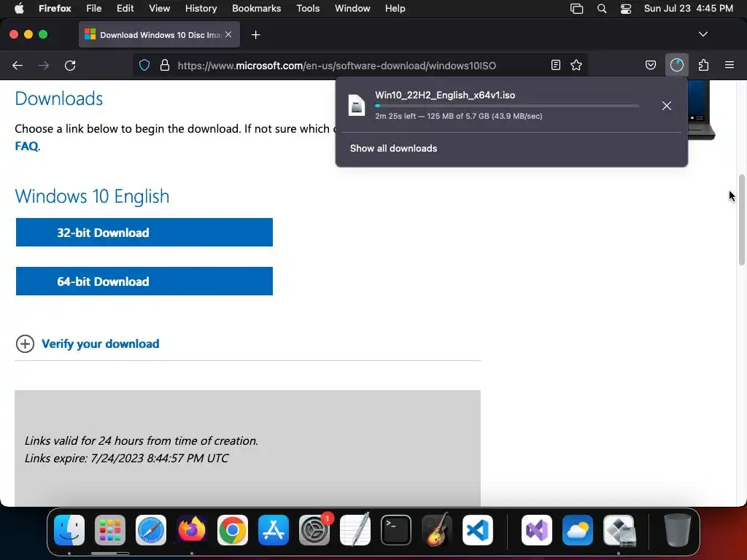
Task: Toggle Reader View icon in address bar
Action: (x=555, y=65)
